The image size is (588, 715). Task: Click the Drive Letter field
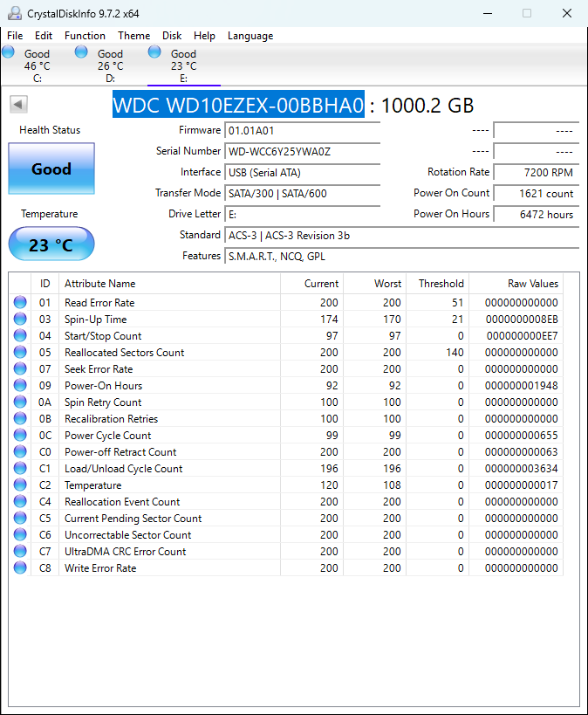302,214
